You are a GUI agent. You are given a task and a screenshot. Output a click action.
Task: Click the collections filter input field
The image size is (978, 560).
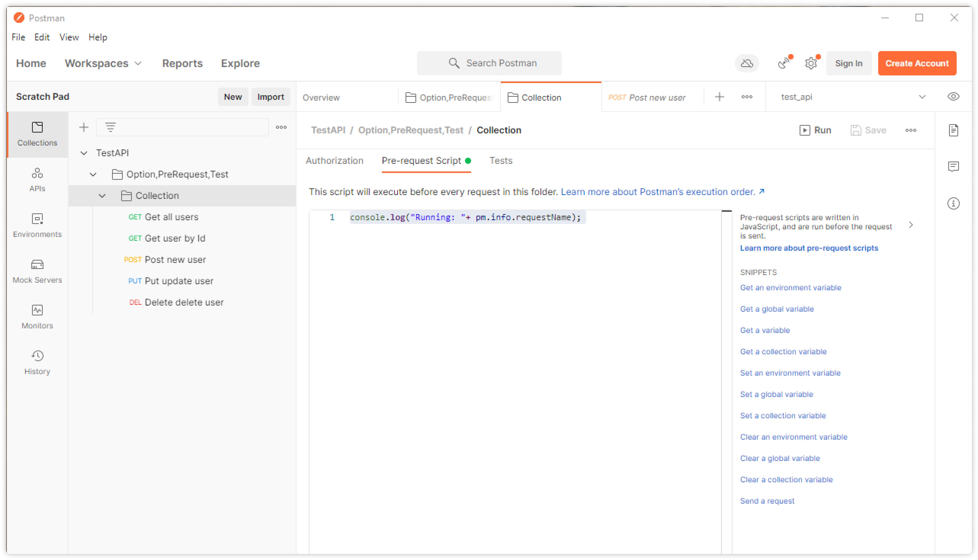(x=182, y=127)
